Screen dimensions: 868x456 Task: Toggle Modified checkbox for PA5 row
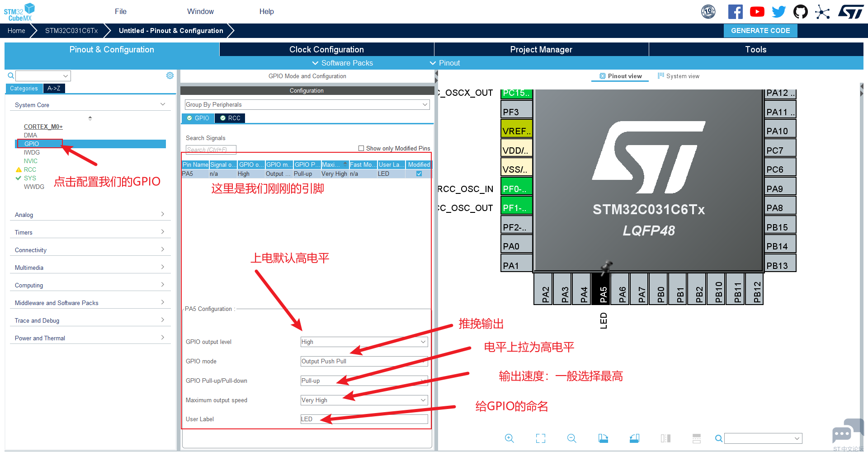pos(419,174)
